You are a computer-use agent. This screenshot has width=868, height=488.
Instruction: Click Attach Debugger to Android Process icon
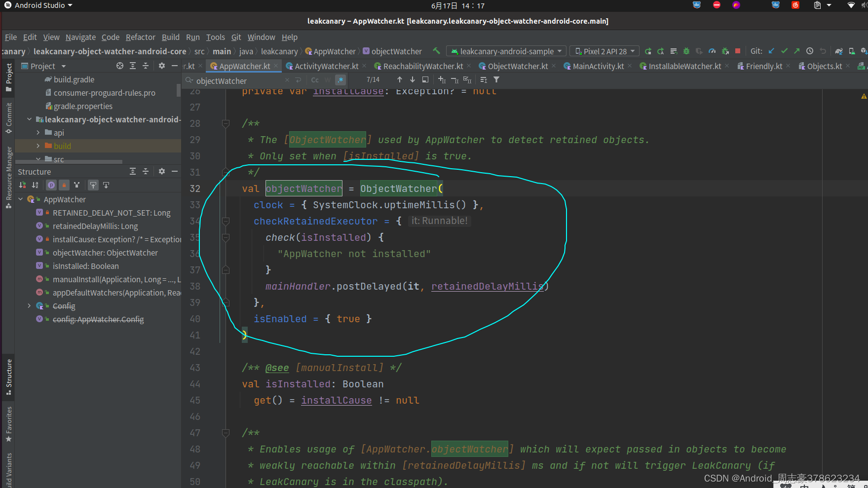click(725, 51)
